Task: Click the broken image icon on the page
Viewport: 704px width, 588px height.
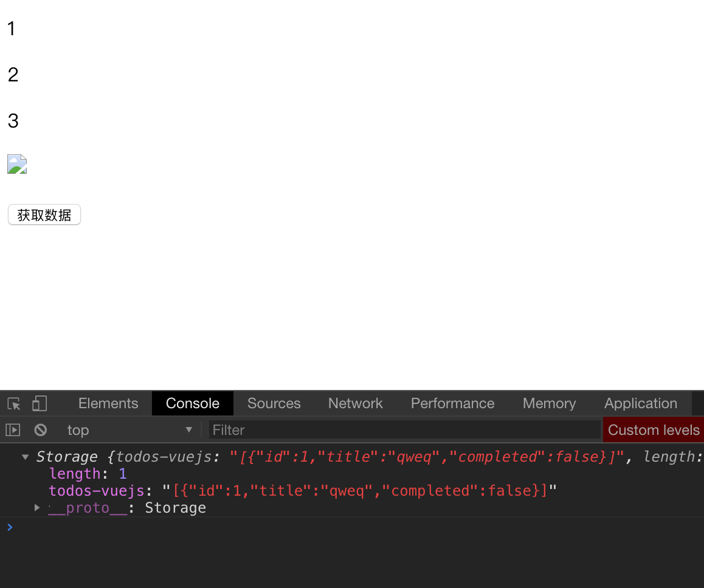Action: pyautogui.click(x=16, y=163)
